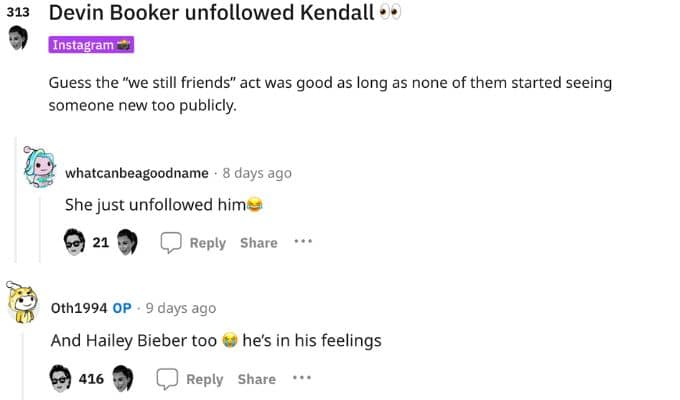Share whatcanbeagoodname's comment
680x400 pixels.
(258, 243)
